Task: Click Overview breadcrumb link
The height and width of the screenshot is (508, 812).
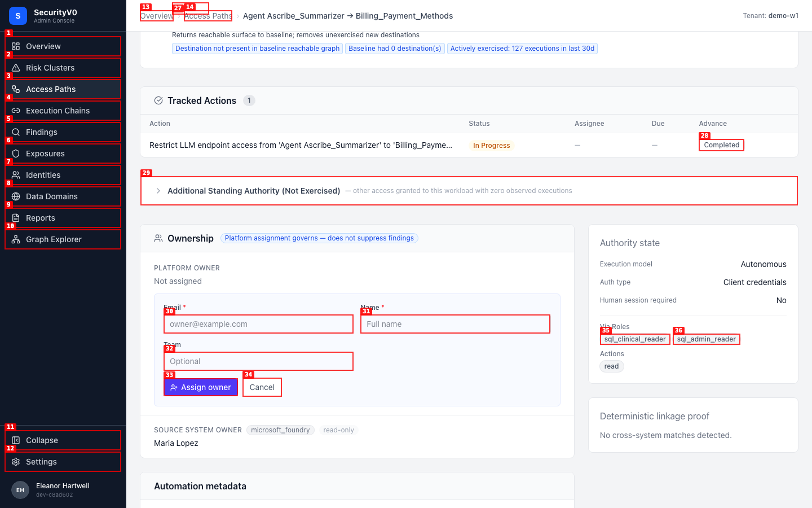Action: 157,16
